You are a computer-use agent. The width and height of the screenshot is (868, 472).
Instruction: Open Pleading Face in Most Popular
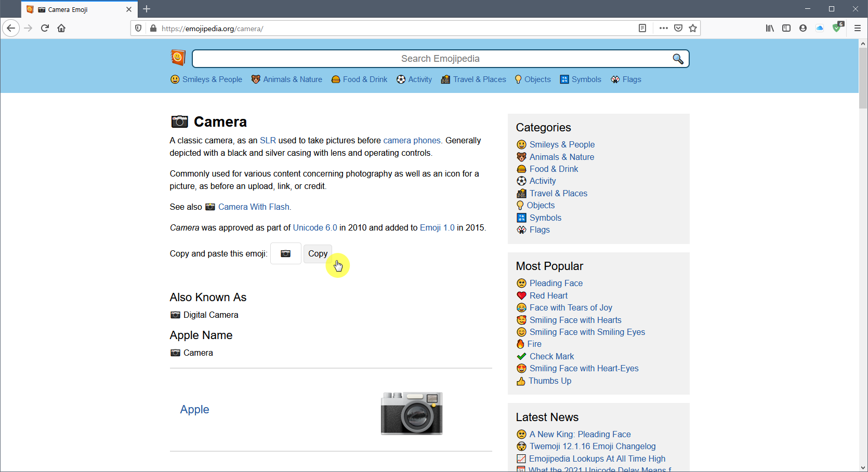(x=556, y=283)
